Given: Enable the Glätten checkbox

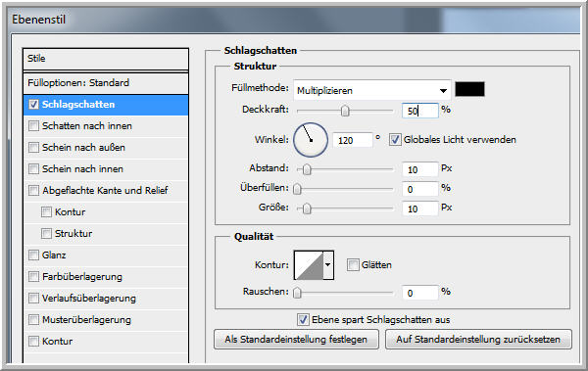Looking at the screenshot, I should click(353, 265).
